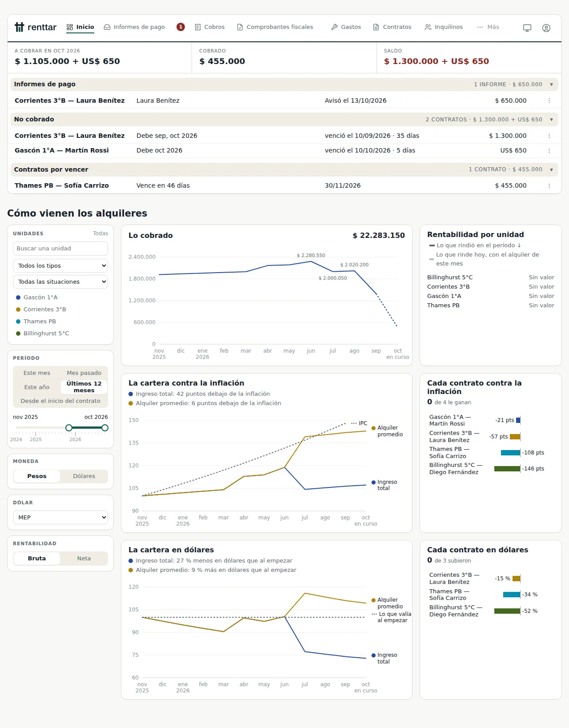Click the renttar logo icon
569x728 pixels.
19,27
